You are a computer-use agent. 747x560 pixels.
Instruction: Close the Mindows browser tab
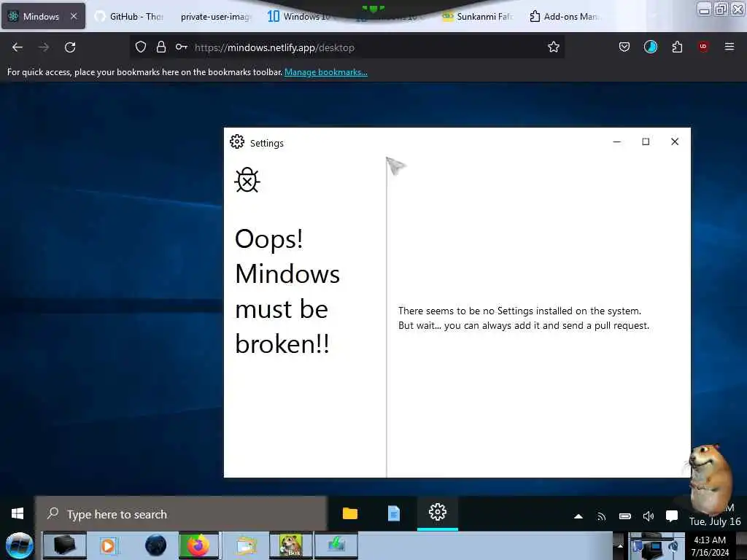coord(74,16)
